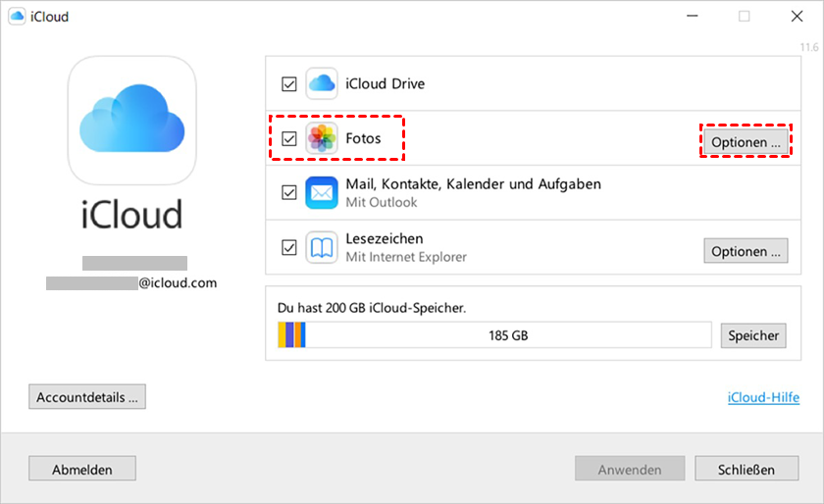Open Optionen for Fotos
Screen dimensions: 824x504
[747, 142]
